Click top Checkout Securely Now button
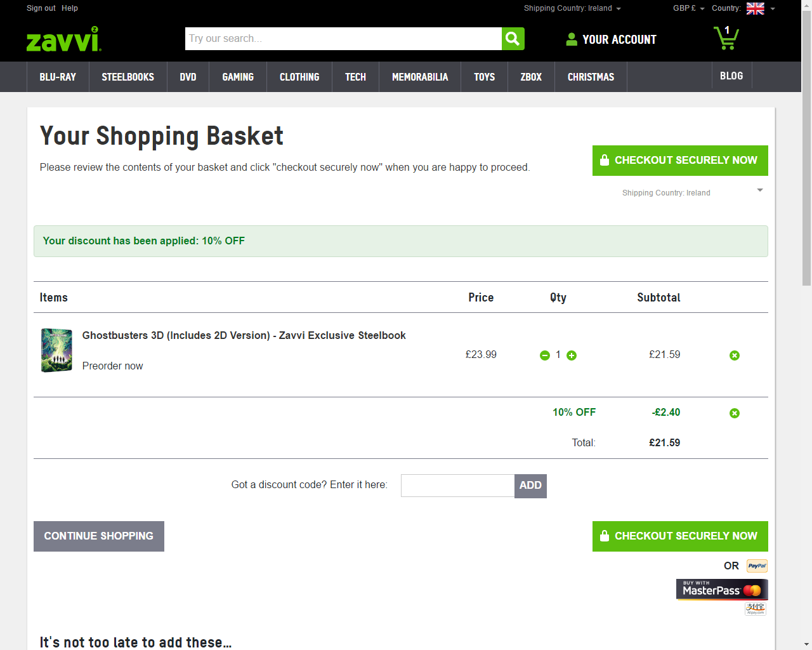 pos(680,161)
